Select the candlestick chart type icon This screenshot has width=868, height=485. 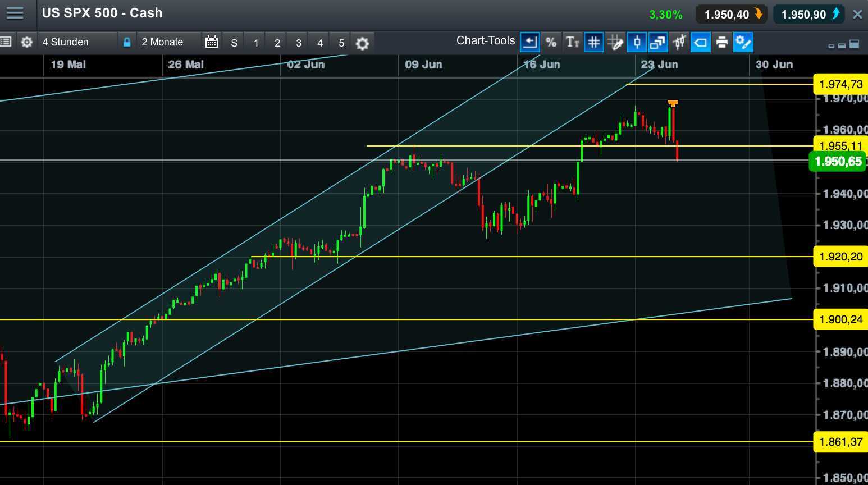click(637, 42)
